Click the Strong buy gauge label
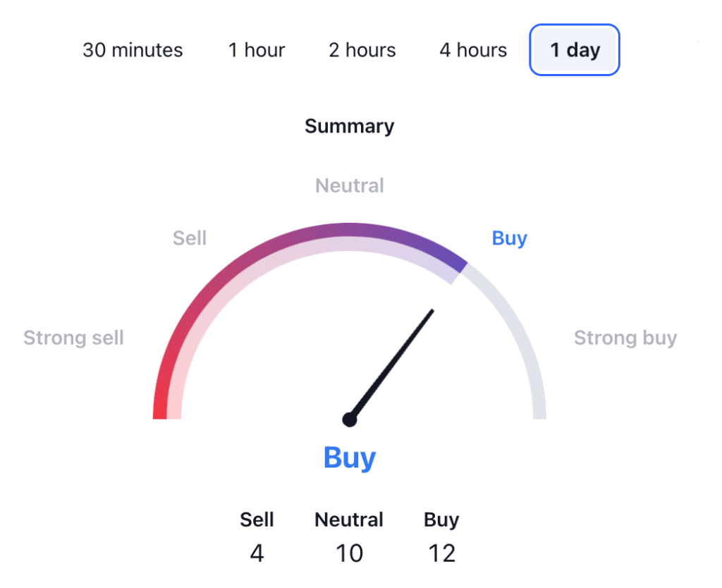Screen dimensions: 722x588 625,338
